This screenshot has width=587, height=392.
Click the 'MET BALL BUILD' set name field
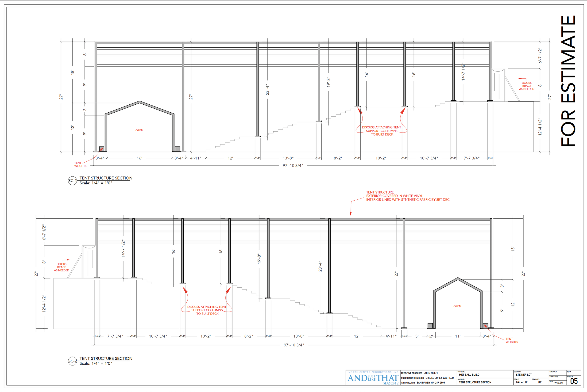point(469,375)
